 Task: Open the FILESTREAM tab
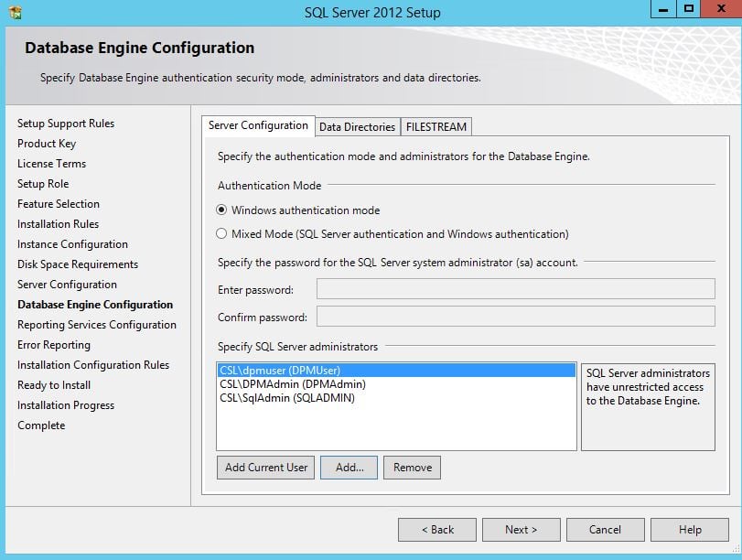[436, 127]
